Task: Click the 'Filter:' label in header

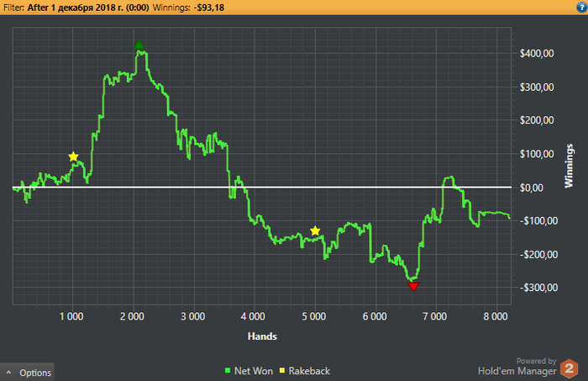Action: (x=14, y=8)
